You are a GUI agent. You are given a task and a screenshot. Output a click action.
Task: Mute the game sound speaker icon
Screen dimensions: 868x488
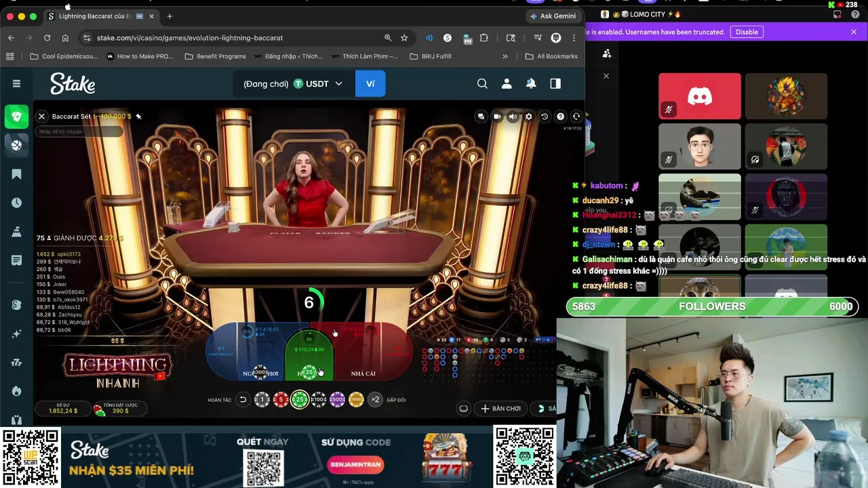click(513, 117)
